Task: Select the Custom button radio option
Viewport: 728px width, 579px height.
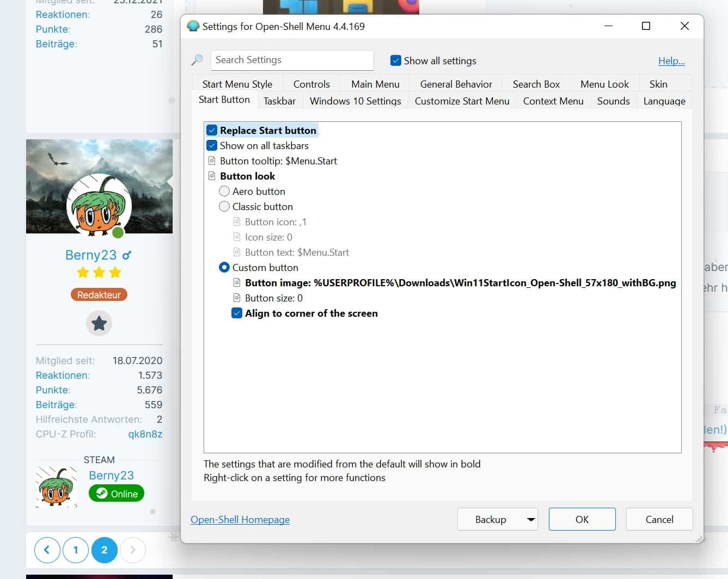Action: click(x=224, y=267)
